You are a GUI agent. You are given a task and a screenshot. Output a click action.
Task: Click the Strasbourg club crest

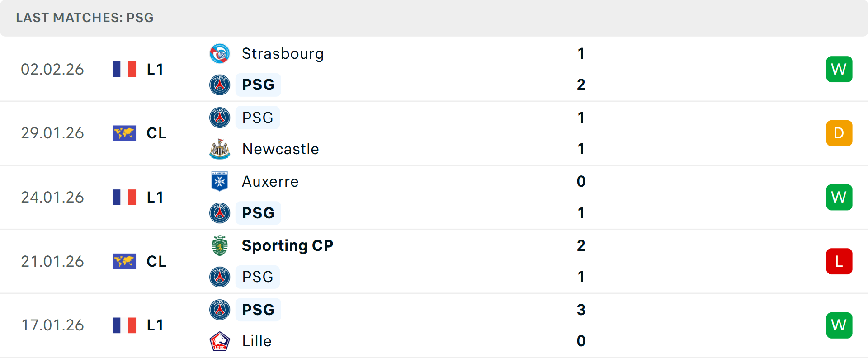pos(220,54)
